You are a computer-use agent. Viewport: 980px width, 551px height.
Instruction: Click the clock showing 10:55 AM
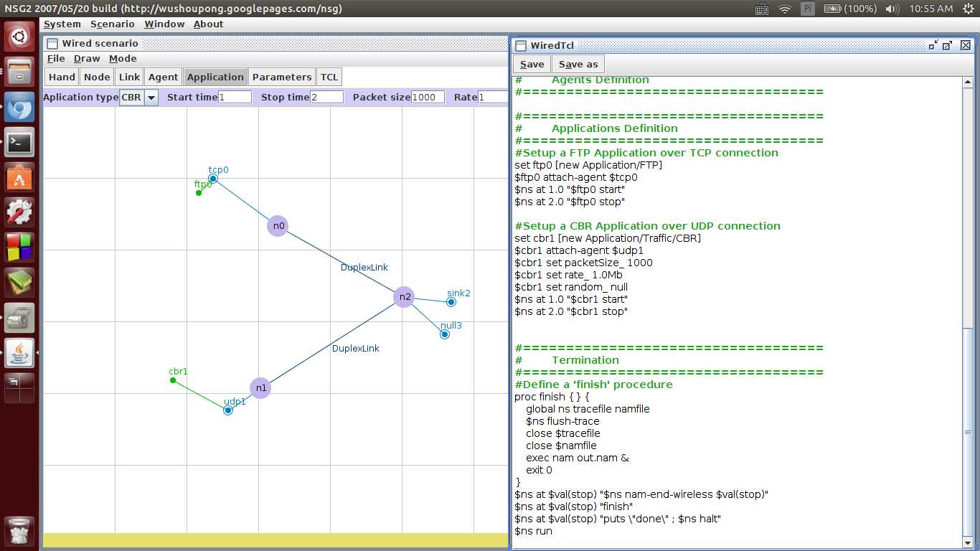click(930, 9)
